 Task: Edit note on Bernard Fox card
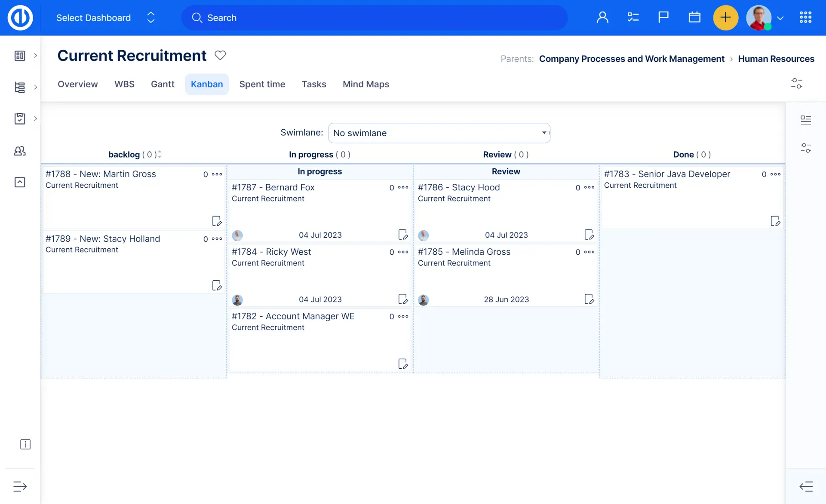[x=403, y=235]
